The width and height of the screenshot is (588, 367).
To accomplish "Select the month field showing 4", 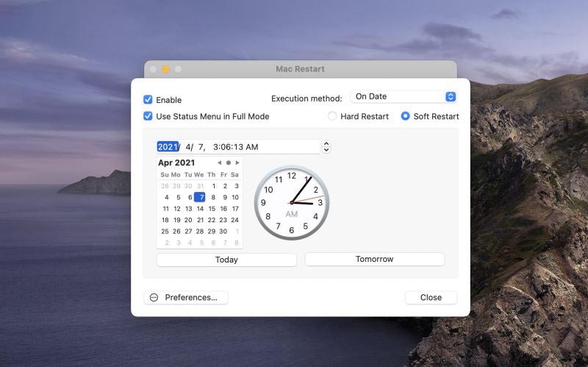I will pos(189,146).
